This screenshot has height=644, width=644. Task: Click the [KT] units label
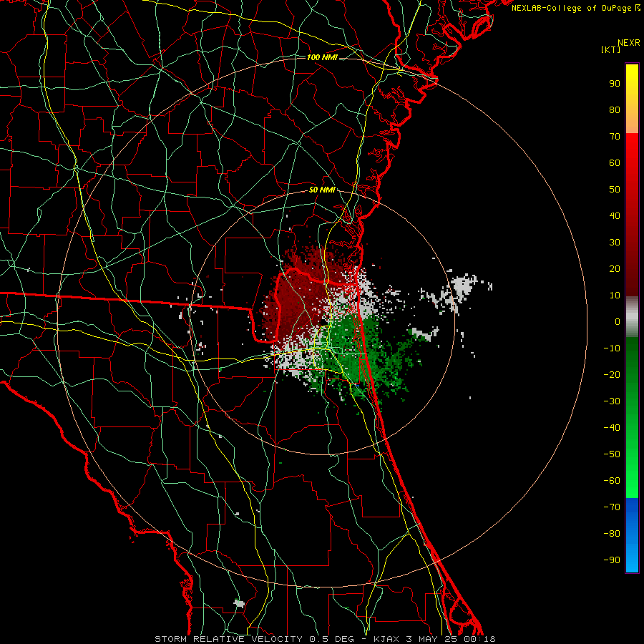pyautogui.click(x=611, y=49)
